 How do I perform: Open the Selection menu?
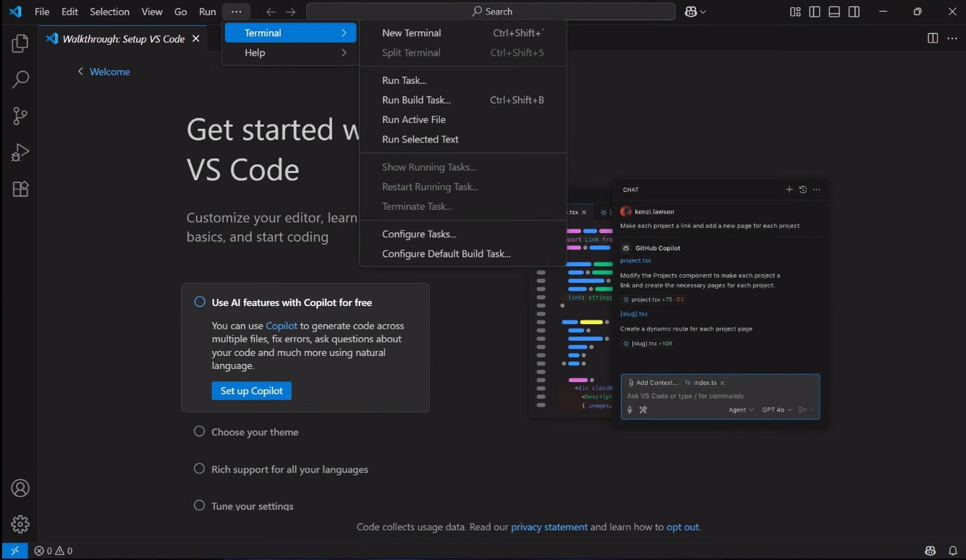point(110,12)
